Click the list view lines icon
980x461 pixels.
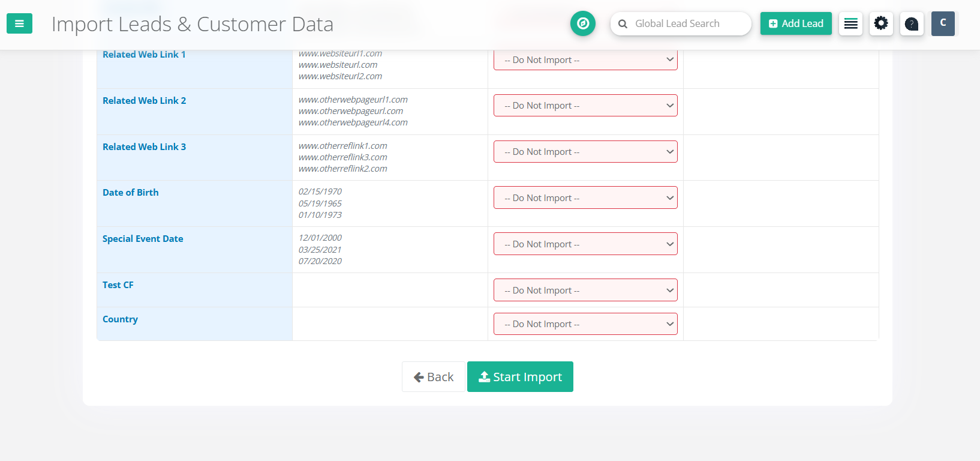[x=850, y=24]
